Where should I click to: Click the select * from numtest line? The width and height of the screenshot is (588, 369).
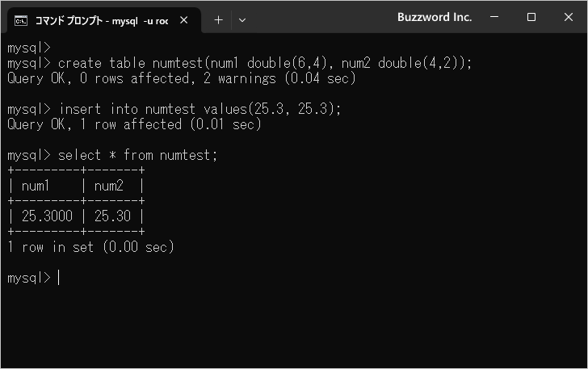coord(112,155)
